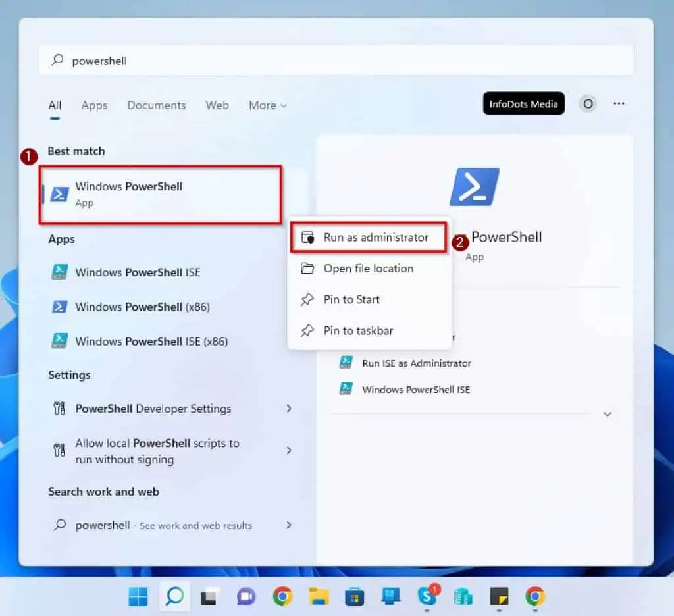Screen dimensions: 674x616
Task: Open Microsoft Store from taskbar
Action: coord(355,597)
